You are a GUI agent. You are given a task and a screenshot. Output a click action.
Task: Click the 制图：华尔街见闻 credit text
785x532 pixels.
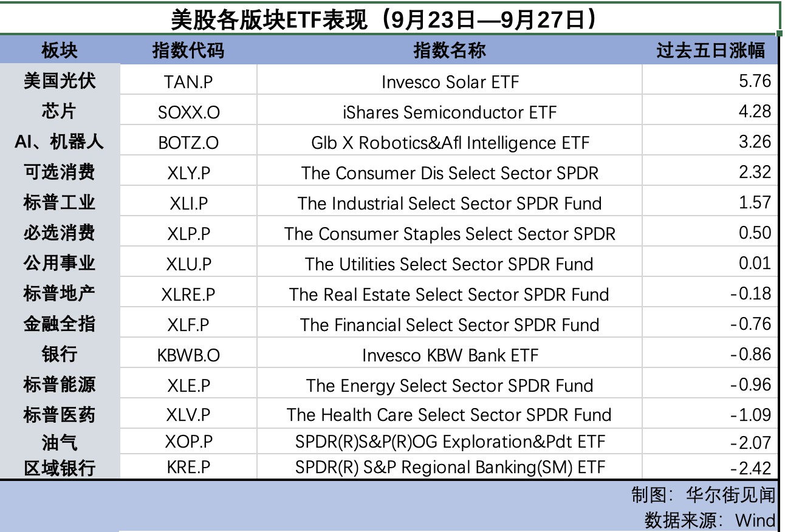[703, 495]
